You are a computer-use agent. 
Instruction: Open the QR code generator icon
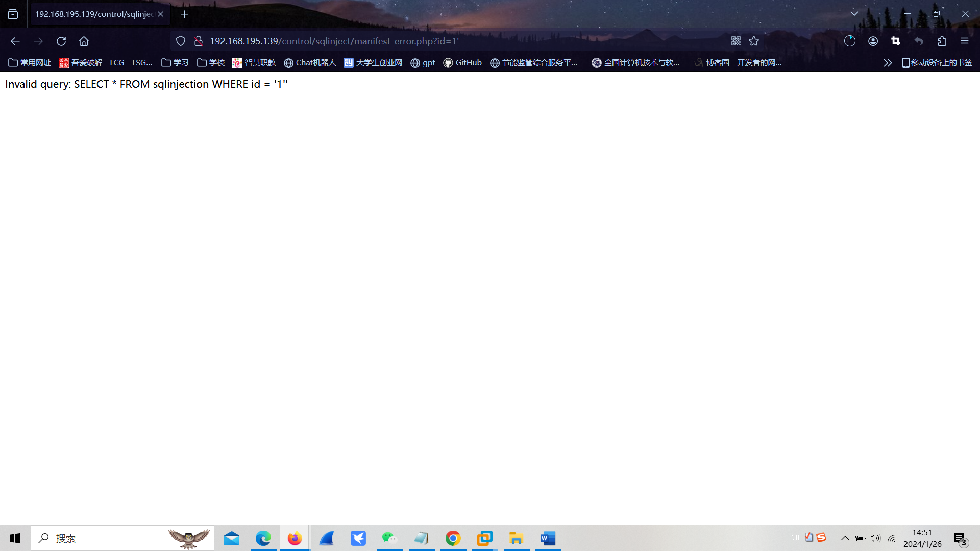click(x=736, y=41)
